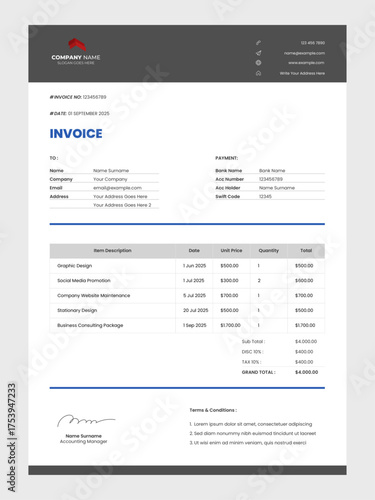The height and width of the screenshot is (500, 375).
Task: Click the home address icon
Action: pyautogui.click(x=258, y=73)
